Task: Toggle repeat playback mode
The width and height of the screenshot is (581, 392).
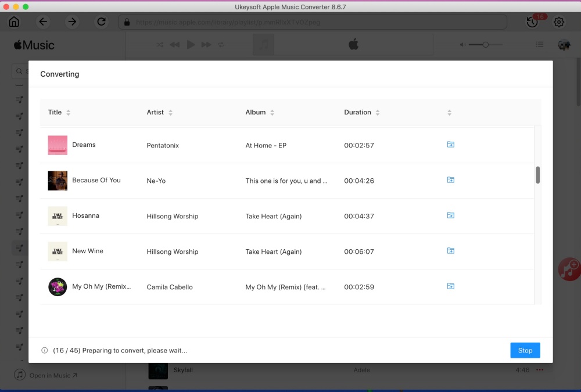Action: (221, 44)
